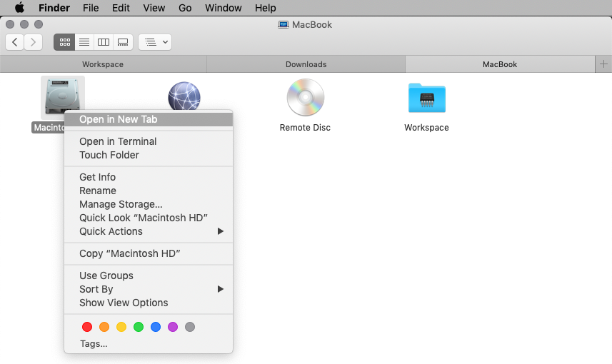612x364 pixels.
Task: Click Tags… in the context menu
Action: pyautogui.click(x=94, y=343)
